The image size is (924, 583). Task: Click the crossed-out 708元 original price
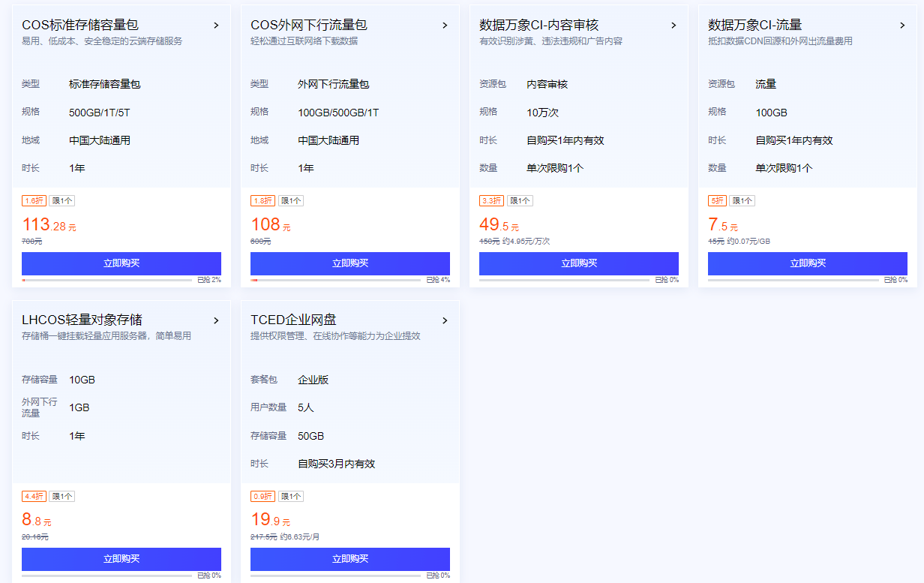point(32,242)
